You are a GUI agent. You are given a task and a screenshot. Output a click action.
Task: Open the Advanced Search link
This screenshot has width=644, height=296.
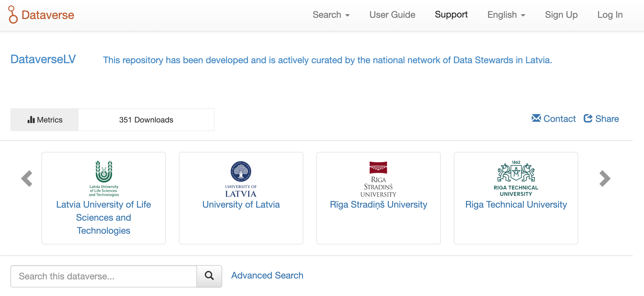pyautogui.click(x=267, y=275)
